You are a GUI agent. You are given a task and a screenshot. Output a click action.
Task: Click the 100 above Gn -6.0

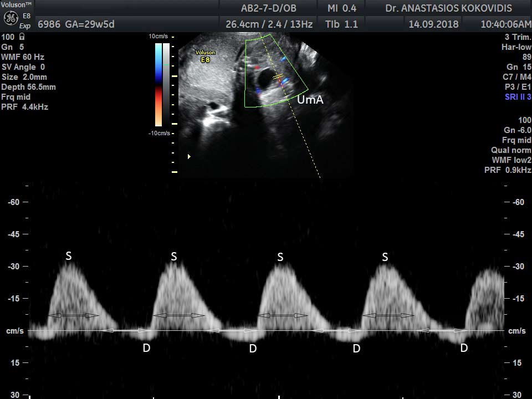click(525, 120)
